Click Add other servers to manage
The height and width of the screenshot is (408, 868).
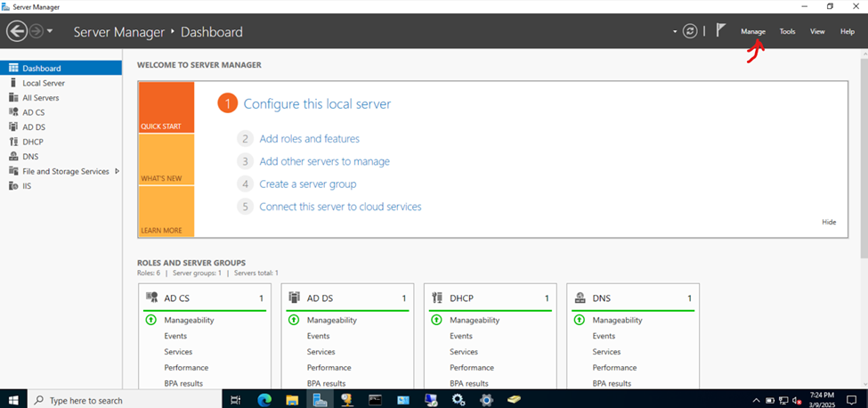click(324, 161)
